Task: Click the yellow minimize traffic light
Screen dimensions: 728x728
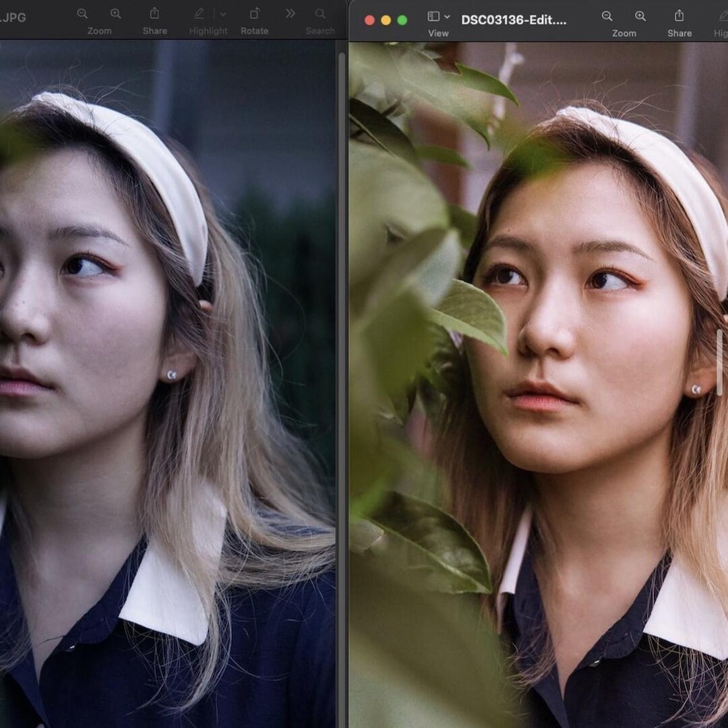Action: pyautogui.click(x=386, y=20)
